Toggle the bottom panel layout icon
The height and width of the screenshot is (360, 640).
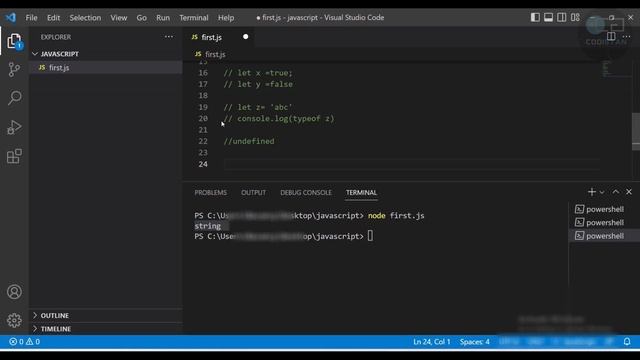point(549,17)
